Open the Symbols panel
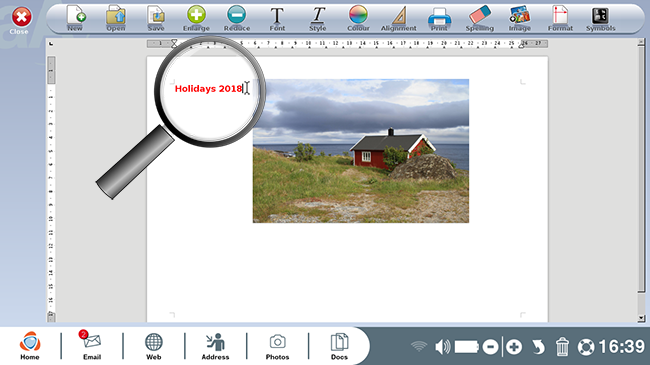The width and height of the screenshot is (650, 365). (x=600, y=19)
